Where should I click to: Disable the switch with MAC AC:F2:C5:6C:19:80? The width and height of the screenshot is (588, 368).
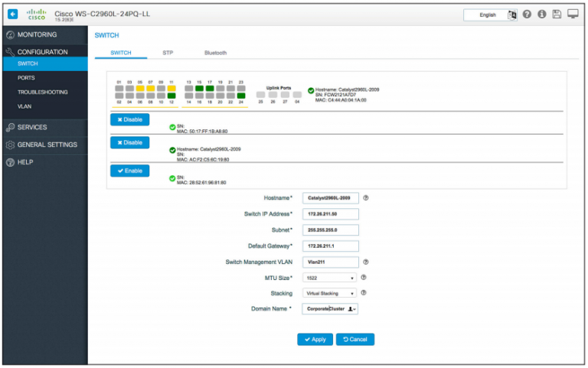pos(129,142)
